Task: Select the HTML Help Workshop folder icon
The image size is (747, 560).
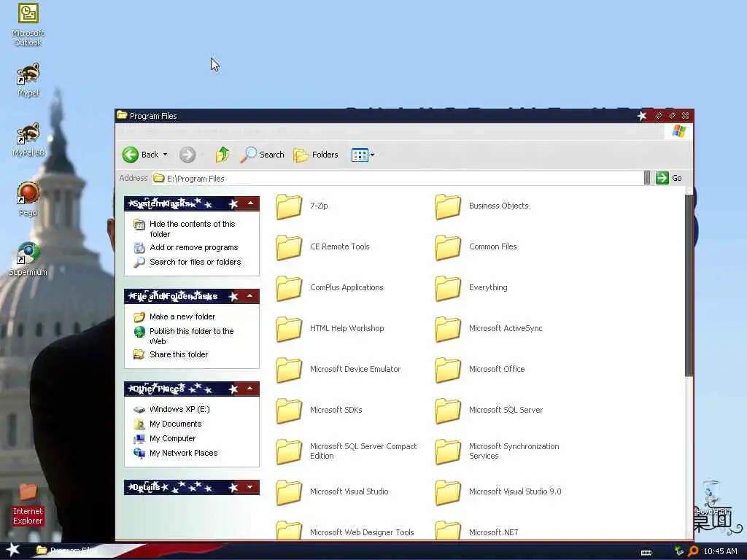Action: click(289, 329)
